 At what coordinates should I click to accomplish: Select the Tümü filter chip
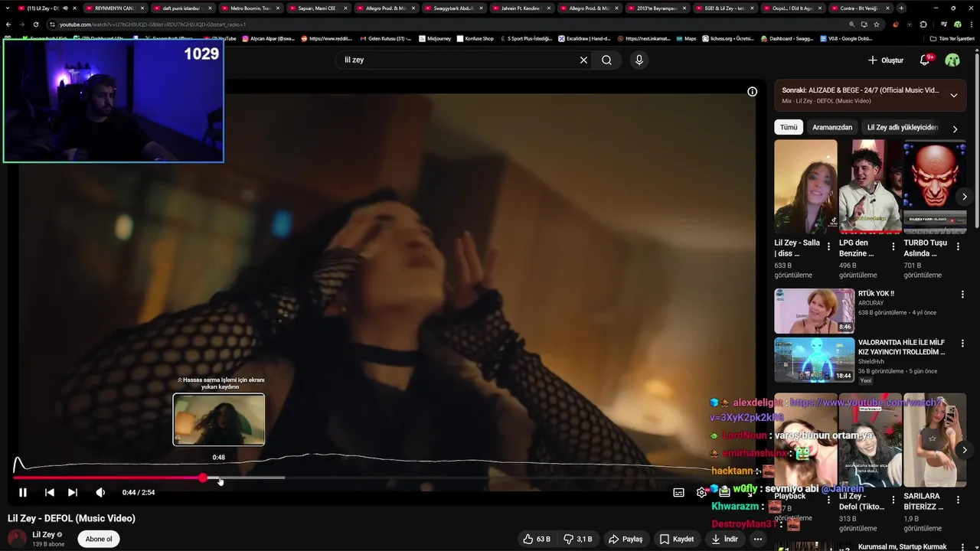tap(789, 127)
